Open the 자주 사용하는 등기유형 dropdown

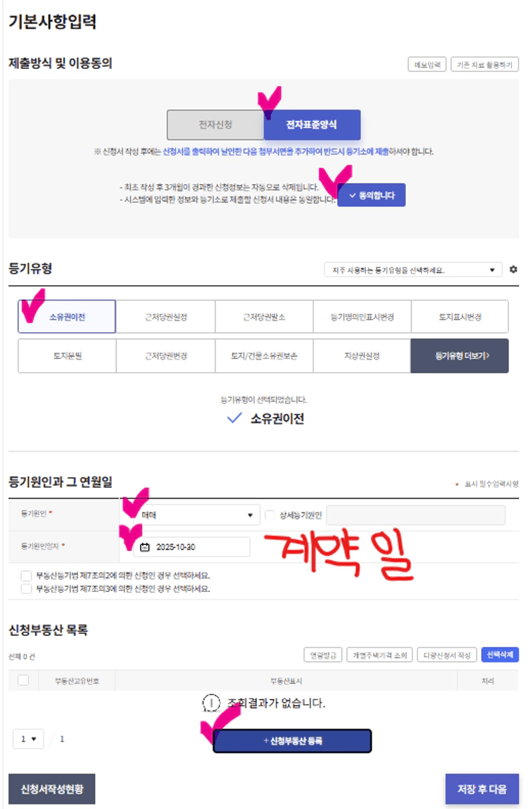tap(413, 270)
